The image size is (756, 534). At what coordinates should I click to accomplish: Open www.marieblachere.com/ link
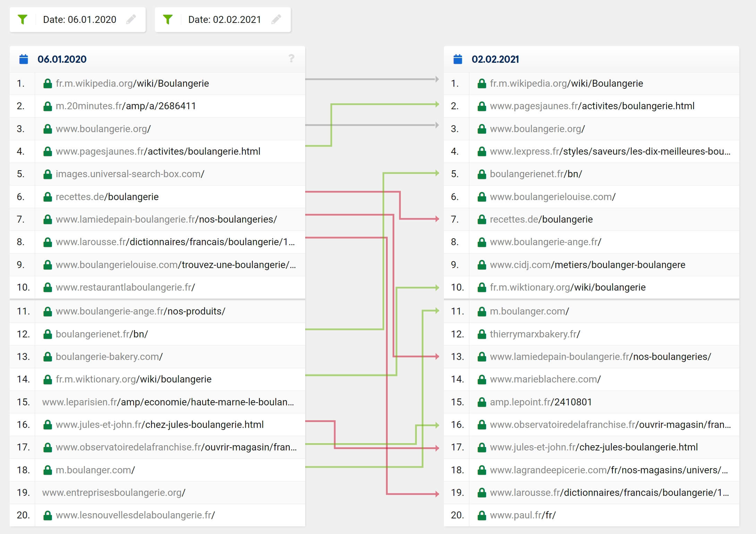coord(545,379)
